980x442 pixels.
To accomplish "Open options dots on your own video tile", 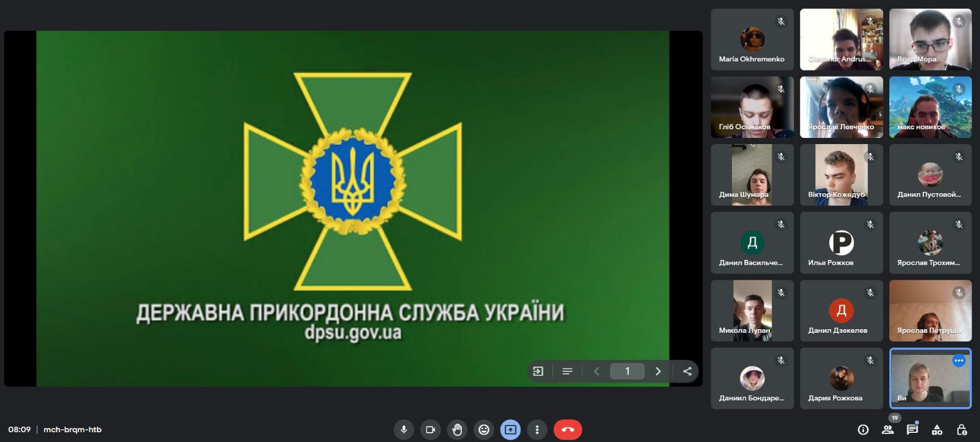I will pyautogui.click(x=959, y=360).
